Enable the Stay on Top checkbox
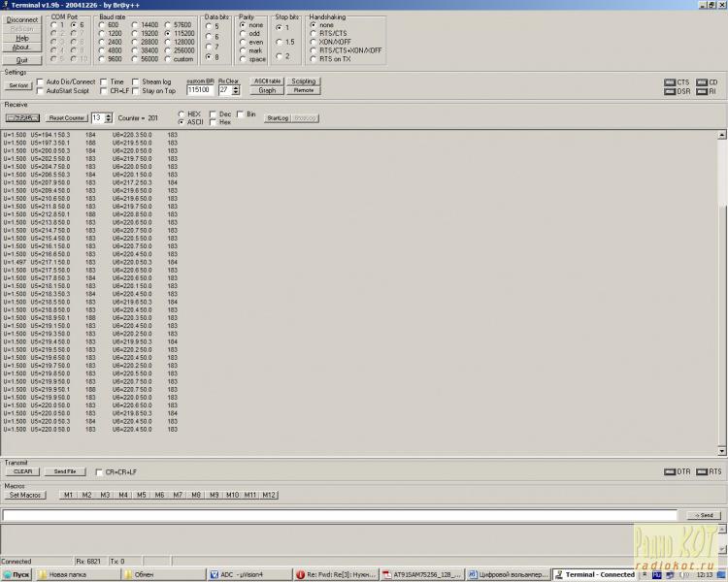 pyautogui.click(x=136, y=91)
